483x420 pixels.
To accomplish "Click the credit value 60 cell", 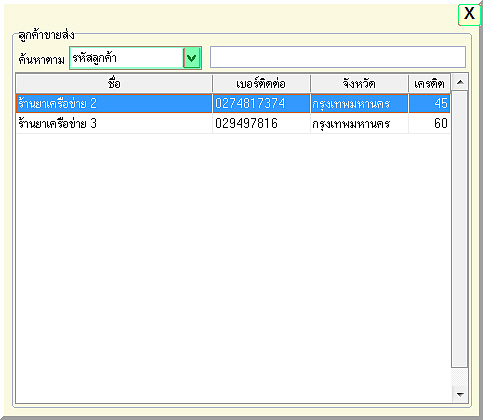I will [x=429, y=124].
